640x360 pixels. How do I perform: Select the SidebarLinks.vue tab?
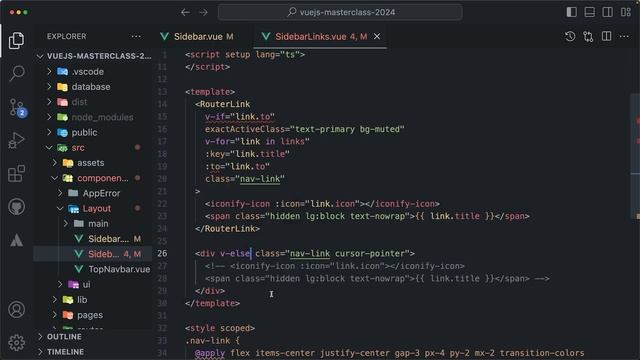click(x=320, y=36)
